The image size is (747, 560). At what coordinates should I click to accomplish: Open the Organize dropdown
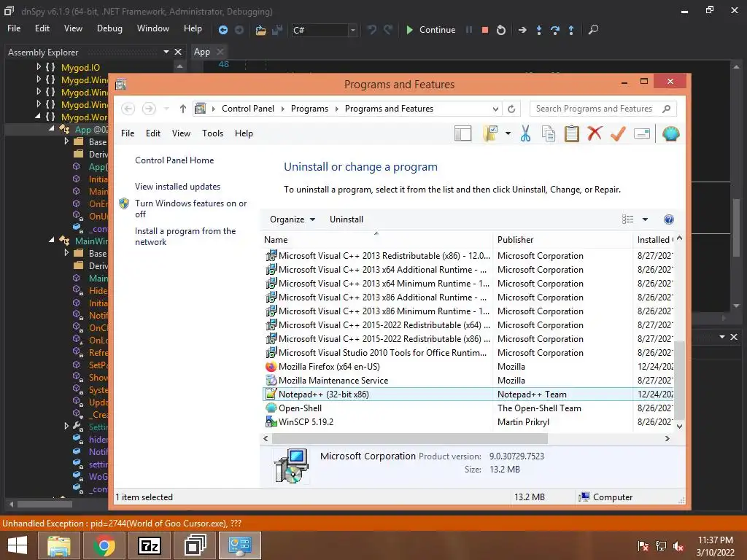click(292, 219)
